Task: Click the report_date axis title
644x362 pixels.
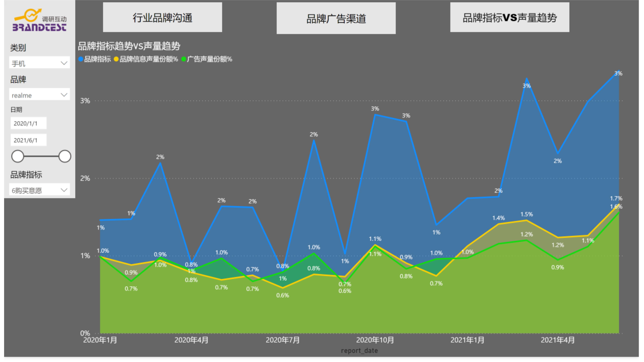Action: pos(359,351)
